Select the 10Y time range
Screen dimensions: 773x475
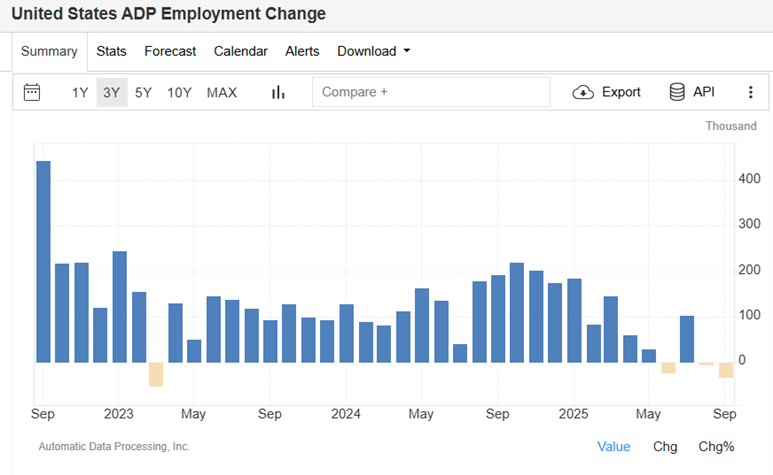tap(179, 93)
